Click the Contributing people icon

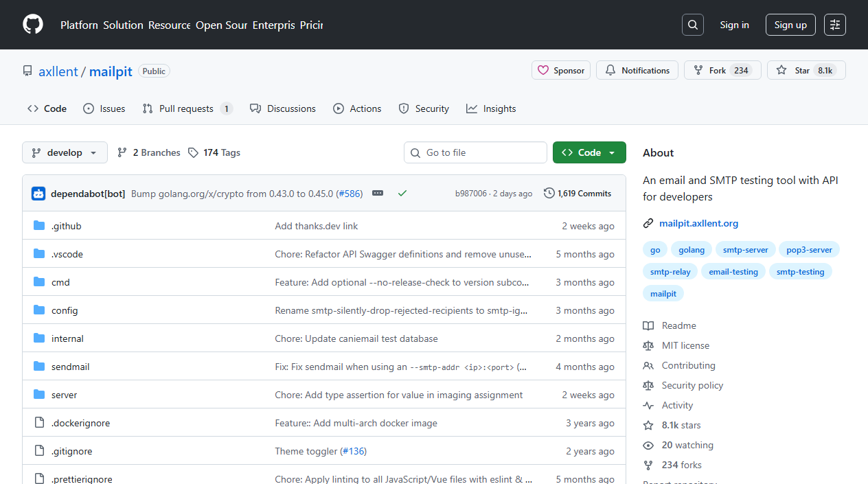click(x=648, y=365)
